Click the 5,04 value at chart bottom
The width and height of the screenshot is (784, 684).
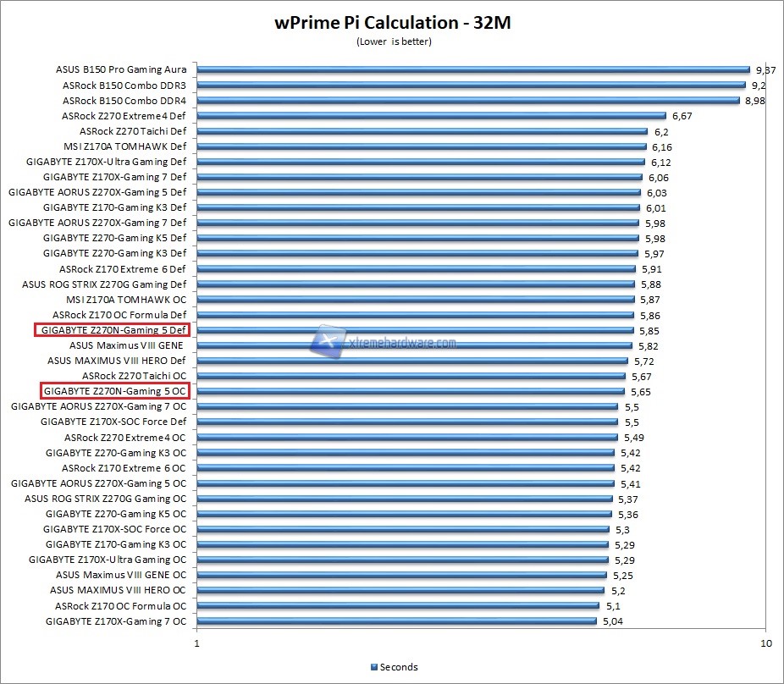(612, 621)
